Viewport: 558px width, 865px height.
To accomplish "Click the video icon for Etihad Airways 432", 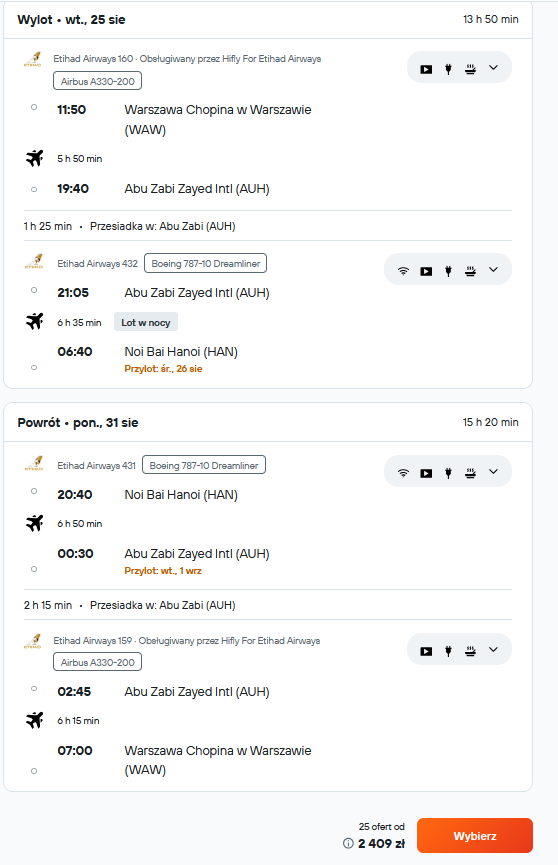I will coord(426,271).
